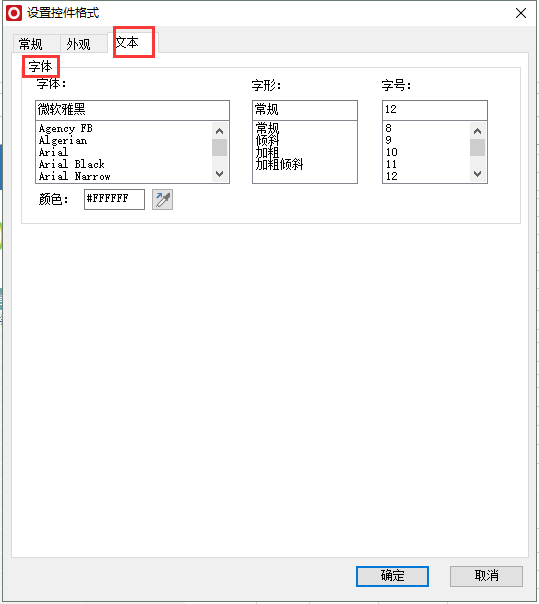Select 加粗倾斜 font style

(279, 164)
